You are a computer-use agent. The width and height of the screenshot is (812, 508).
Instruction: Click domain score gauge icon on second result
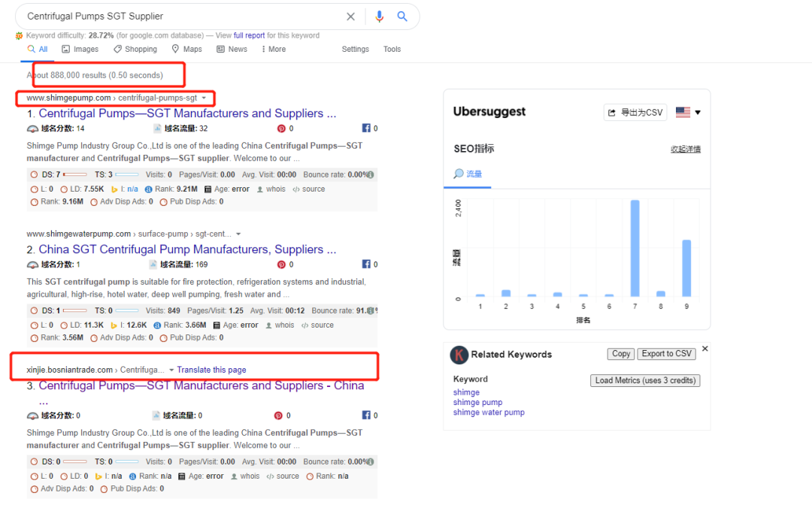point(32,265)
